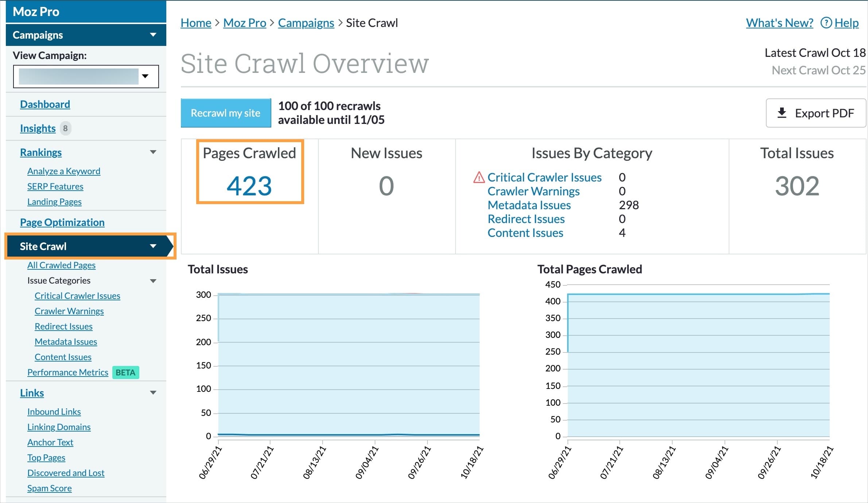Click the warning triangle beside Critical Crawler Issues

(x=478, y=178)
